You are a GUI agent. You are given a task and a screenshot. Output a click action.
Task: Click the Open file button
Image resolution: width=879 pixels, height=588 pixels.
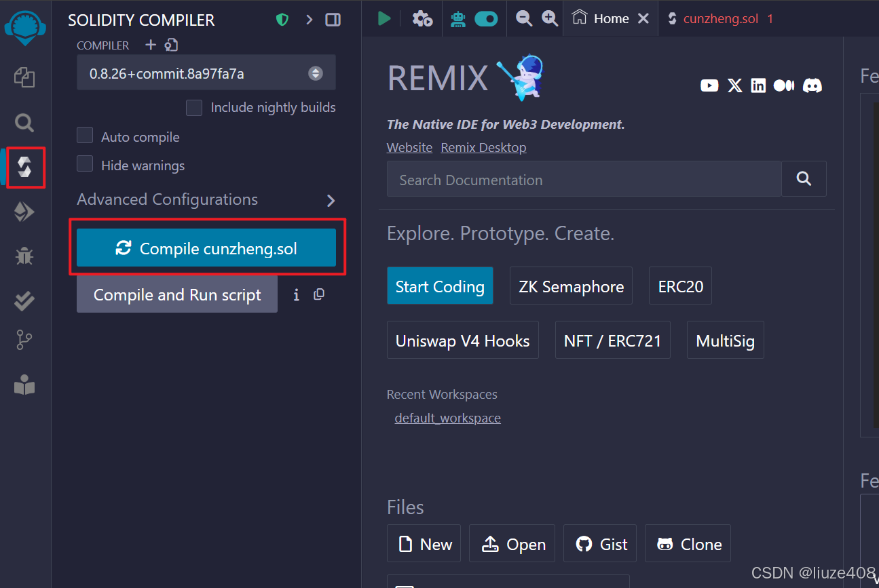point(512,543)
